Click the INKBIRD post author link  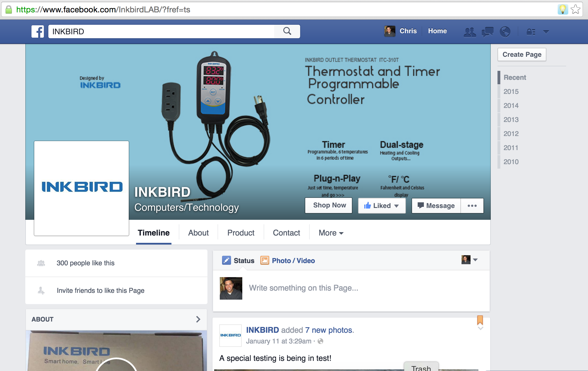point(263,330)
